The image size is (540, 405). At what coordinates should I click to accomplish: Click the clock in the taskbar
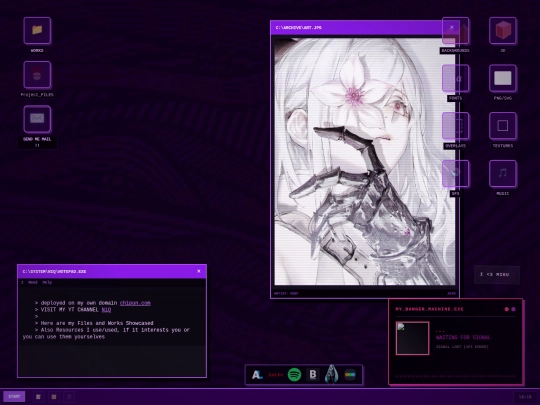pos(525,397)
